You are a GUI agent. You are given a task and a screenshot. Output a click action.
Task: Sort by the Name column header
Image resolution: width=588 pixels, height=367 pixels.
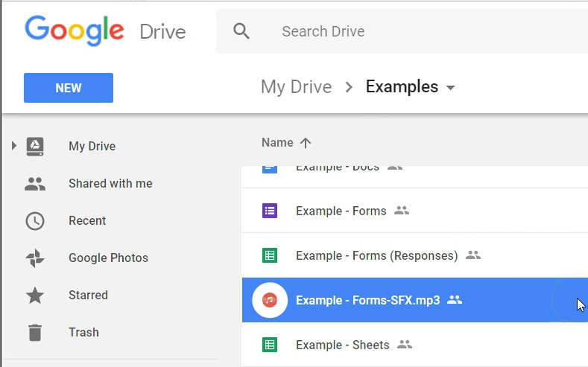point(277,143)
